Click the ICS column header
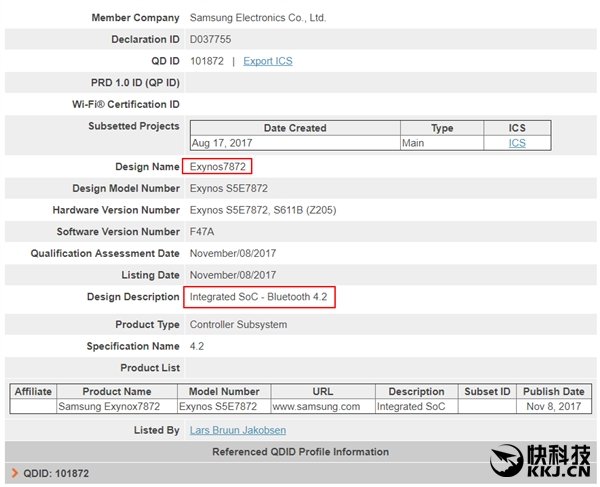 [517, 128]
